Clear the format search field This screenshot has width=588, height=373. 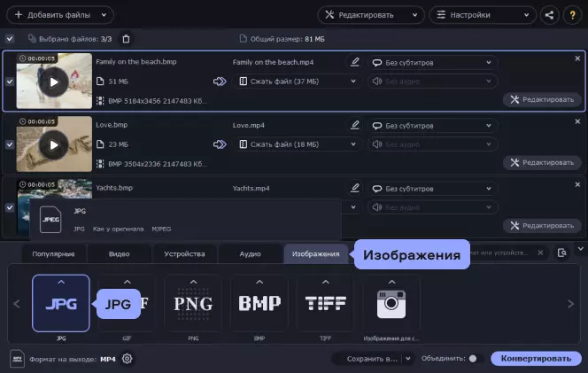tap(540, 253)
